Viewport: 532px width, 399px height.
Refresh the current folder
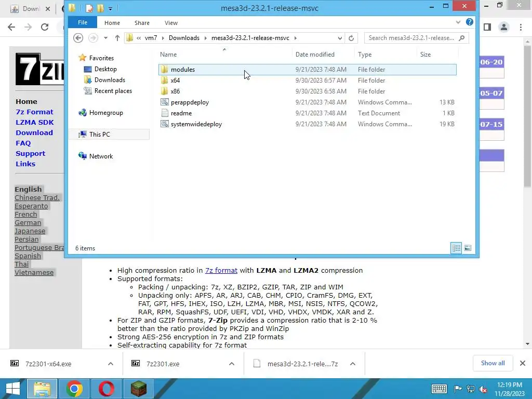(351, 38)
